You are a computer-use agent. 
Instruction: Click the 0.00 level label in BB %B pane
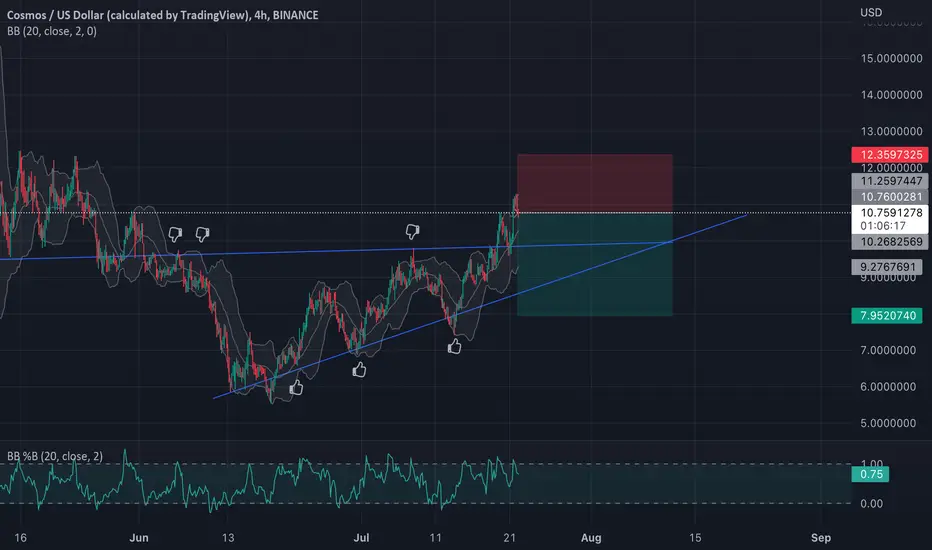tap(871, 504)
